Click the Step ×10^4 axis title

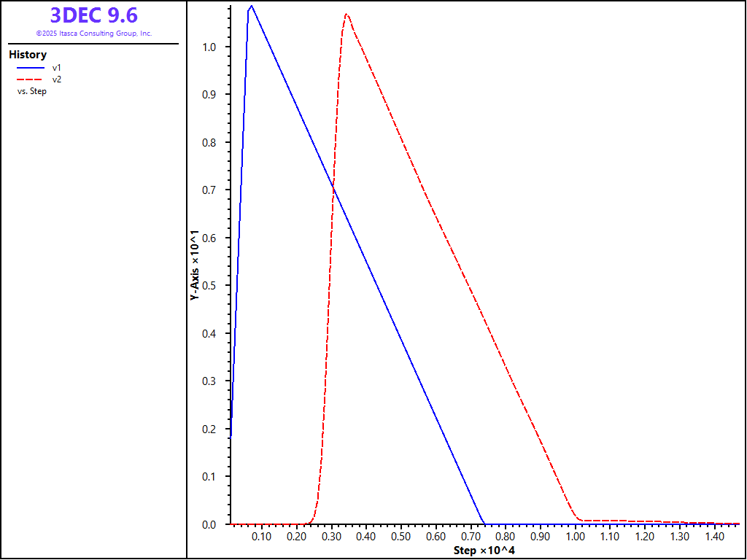[484, 550]
